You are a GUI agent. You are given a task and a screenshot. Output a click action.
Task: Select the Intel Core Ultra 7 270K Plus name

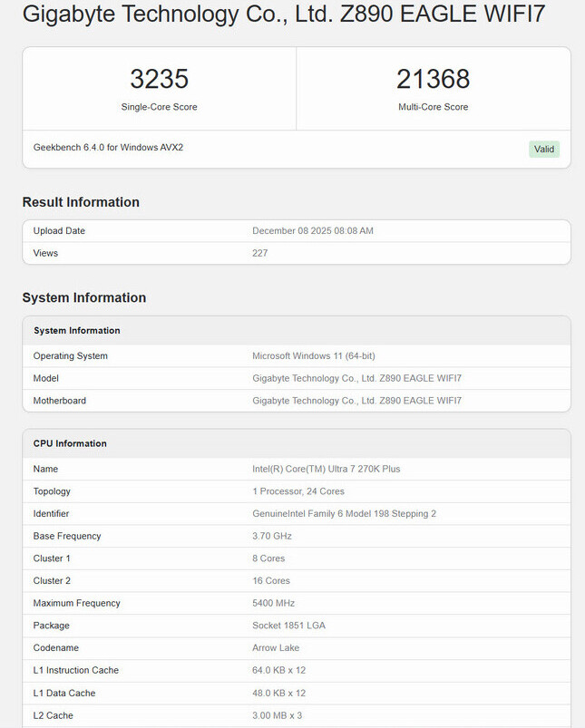click(x=326, y=469)
